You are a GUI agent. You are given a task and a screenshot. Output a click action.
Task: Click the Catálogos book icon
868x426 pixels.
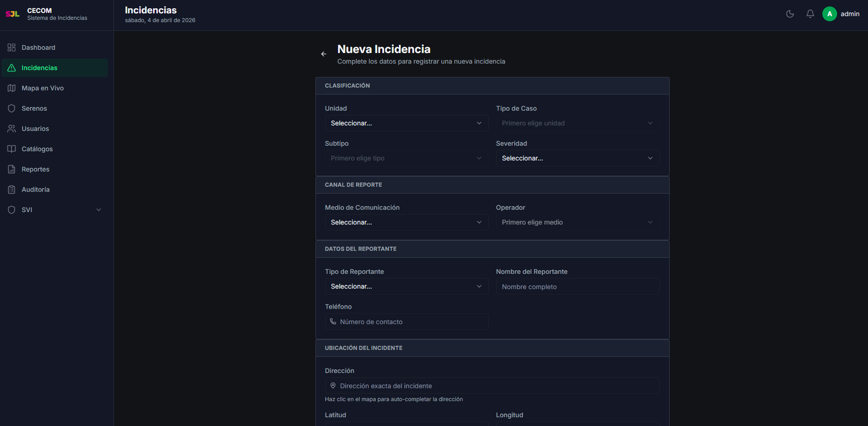12,149
